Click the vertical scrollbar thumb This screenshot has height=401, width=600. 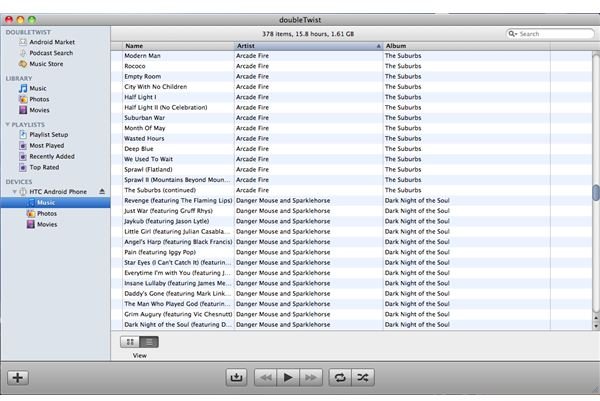click(596, 192)
